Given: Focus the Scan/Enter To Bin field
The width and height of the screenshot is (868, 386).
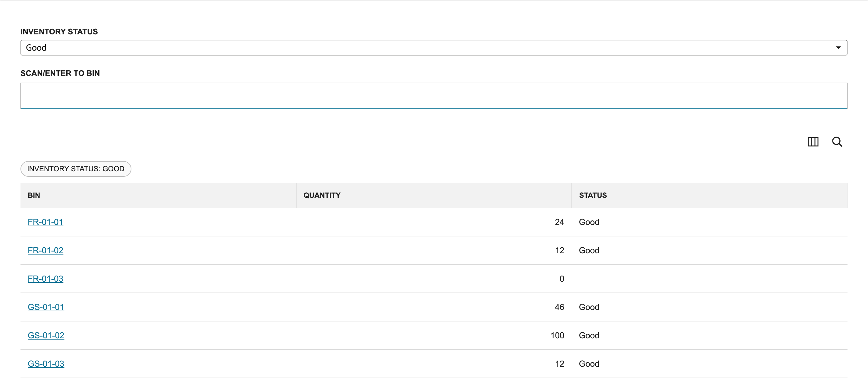Looking at the screenshot, I should (434, 96).
